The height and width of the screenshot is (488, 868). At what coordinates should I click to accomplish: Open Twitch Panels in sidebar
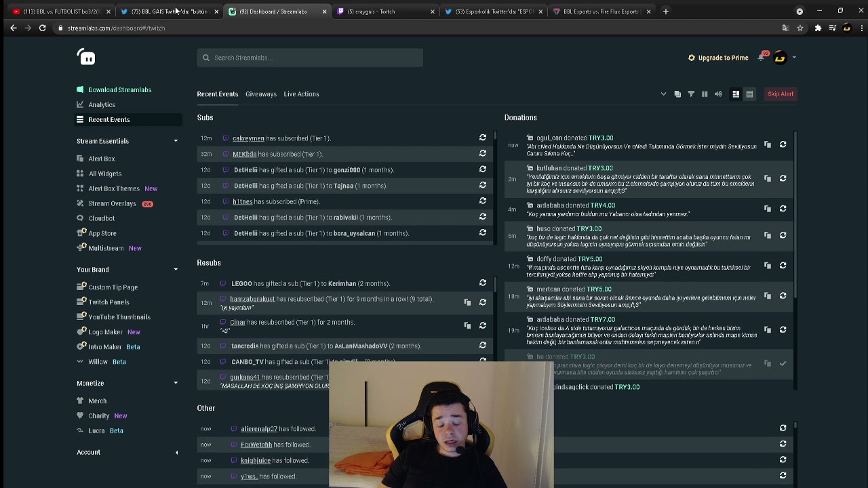[108, 302]
